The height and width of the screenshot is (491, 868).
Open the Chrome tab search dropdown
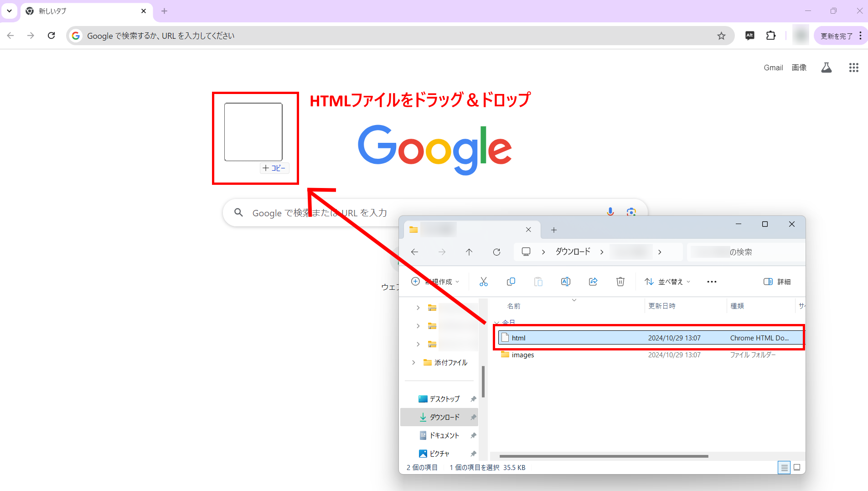point(9,10)
